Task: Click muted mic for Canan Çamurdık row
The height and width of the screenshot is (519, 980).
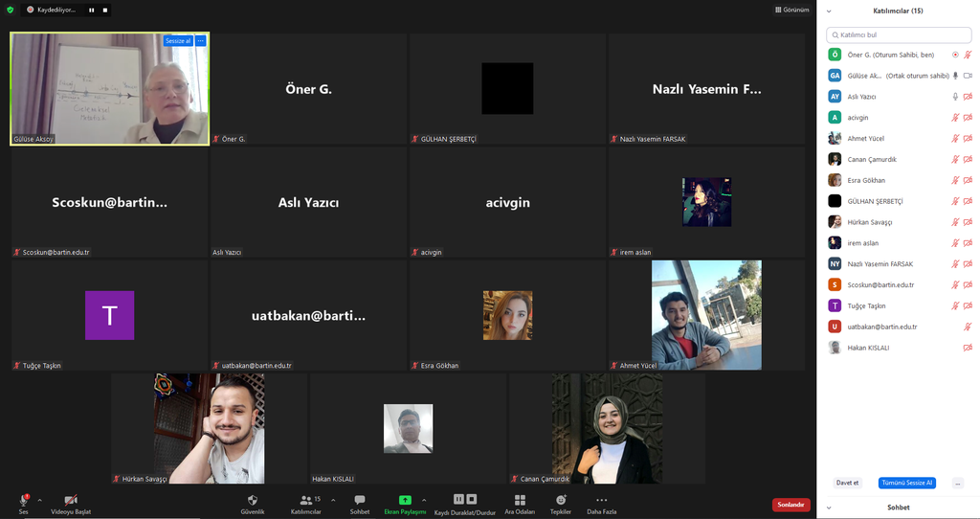Action: (x=955, y=160)
